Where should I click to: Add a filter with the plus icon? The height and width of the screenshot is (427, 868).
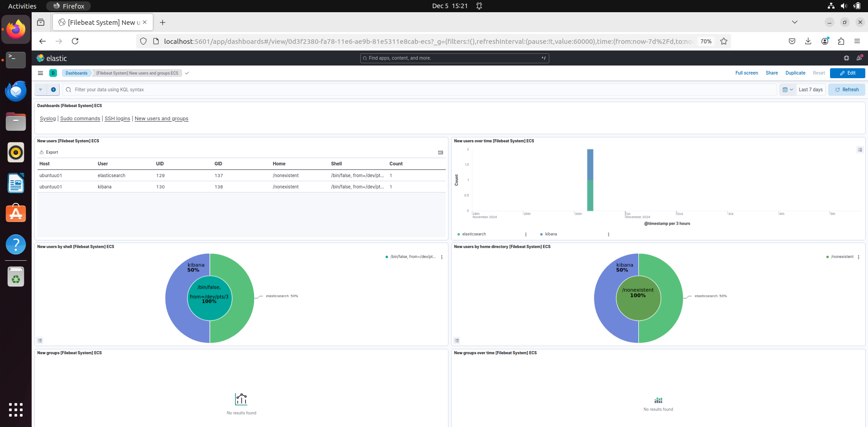point(53,89)
